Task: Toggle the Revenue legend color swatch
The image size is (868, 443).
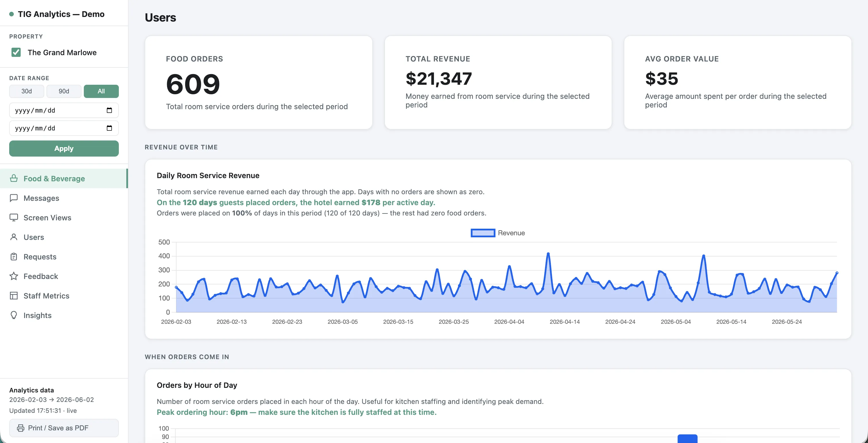Action: (483, 233)
